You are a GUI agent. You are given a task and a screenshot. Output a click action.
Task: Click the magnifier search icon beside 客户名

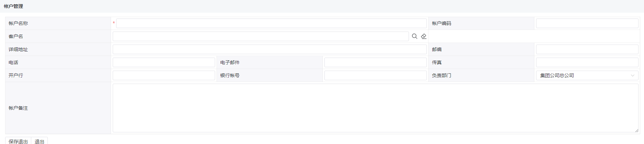[x=414, y=36]
